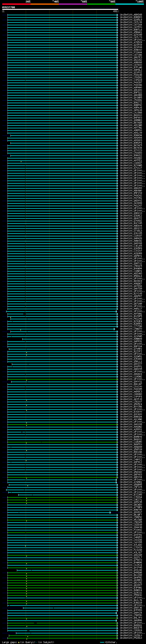Select the label UniRef100_Q42262
The width and height of the screenshot is (146, 644).
(x=131, y=60)
